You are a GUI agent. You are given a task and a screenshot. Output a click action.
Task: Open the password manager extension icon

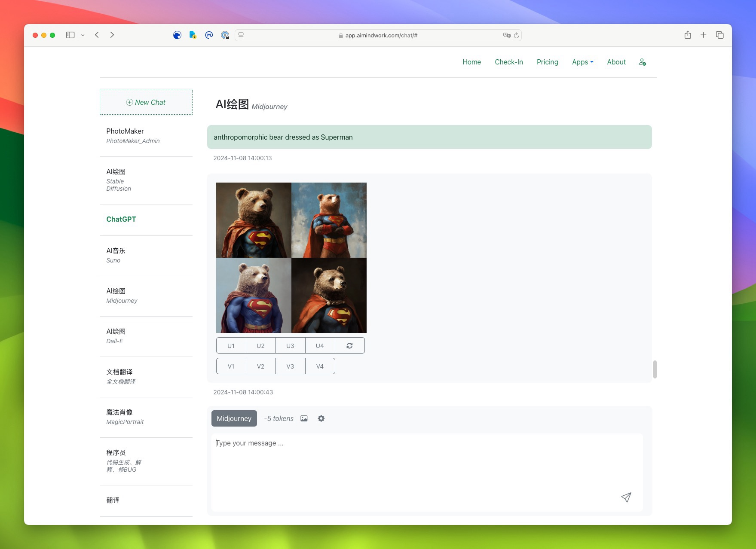(225, 35)
